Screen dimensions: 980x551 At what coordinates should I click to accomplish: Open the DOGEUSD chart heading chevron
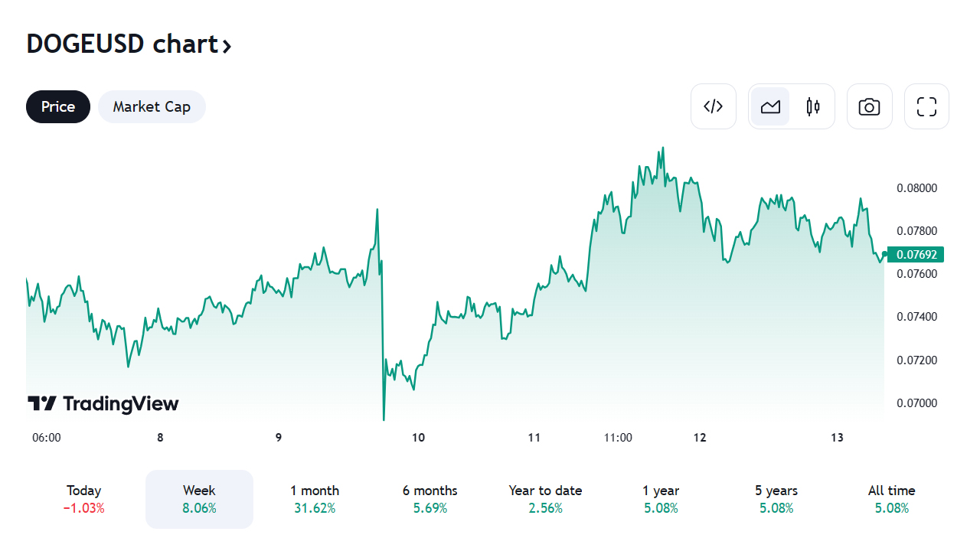pyautogui.click(x=227, y=46)
